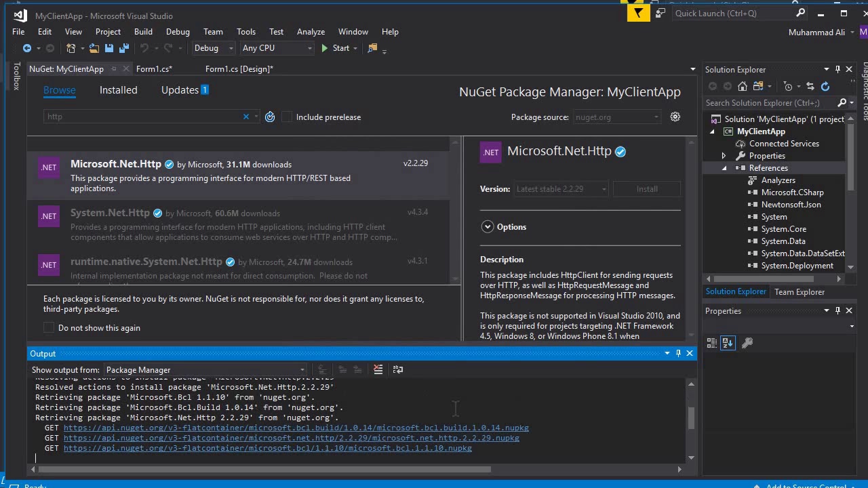Image resolution: width=868 pixels, height=488 pixels.
Task: Click the notifications flag icon
Action: tap(638, 13)
